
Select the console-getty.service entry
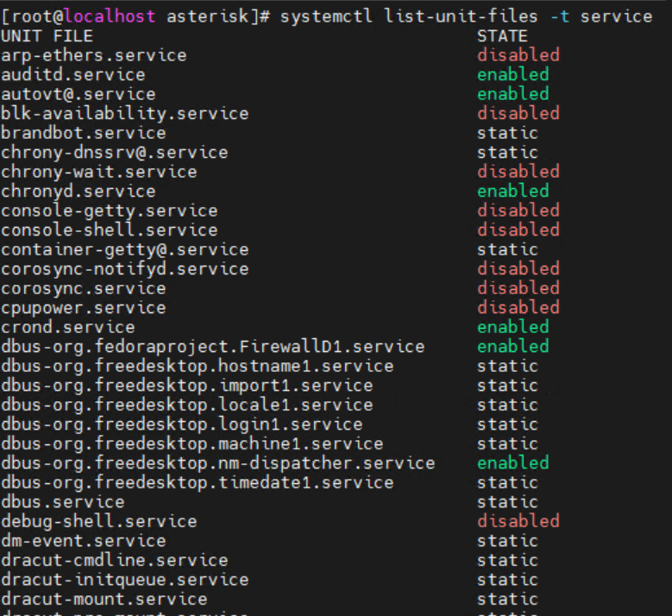(109, 211)
